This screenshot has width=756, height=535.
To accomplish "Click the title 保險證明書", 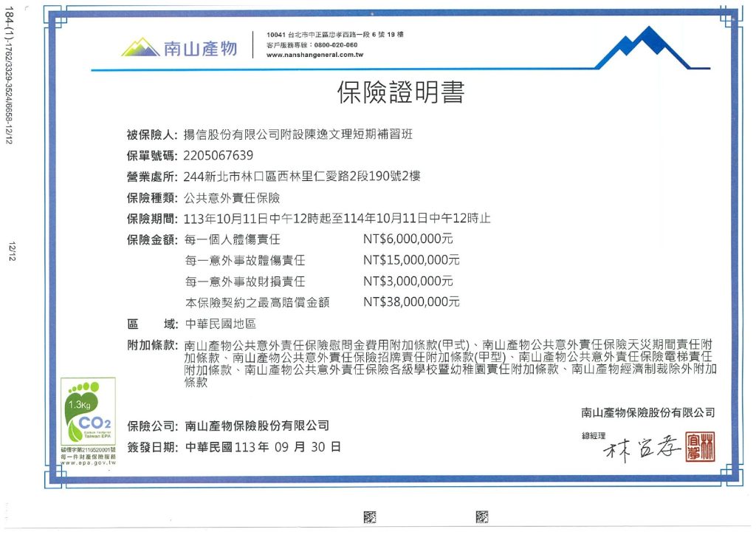I will tap(401, 92).
